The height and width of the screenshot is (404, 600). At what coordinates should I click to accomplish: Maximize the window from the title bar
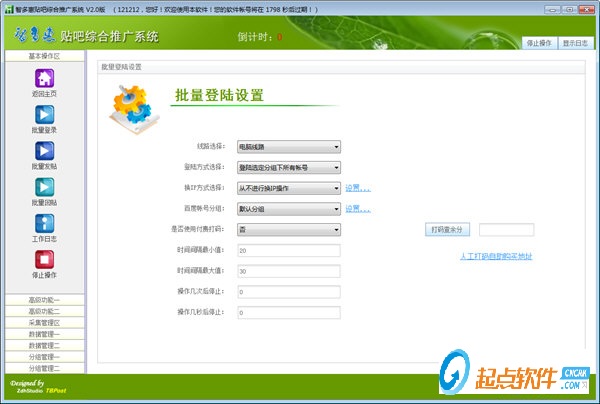(x=569, y=10)
